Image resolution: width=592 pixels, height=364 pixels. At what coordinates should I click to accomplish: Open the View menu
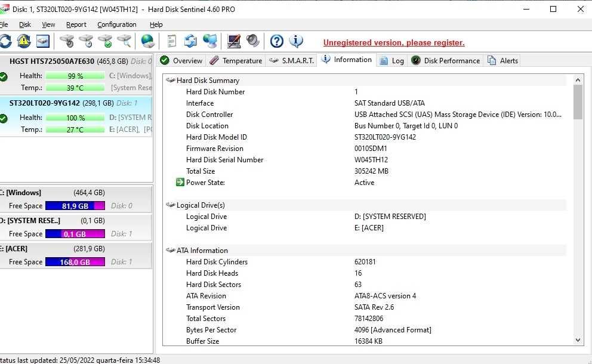tap(48, 24)
